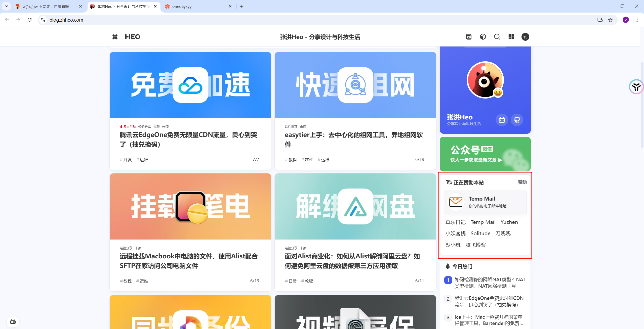644x329 pixels.
Task: Open a new browser tab with the plus button
Action: (x=242, y=6)
